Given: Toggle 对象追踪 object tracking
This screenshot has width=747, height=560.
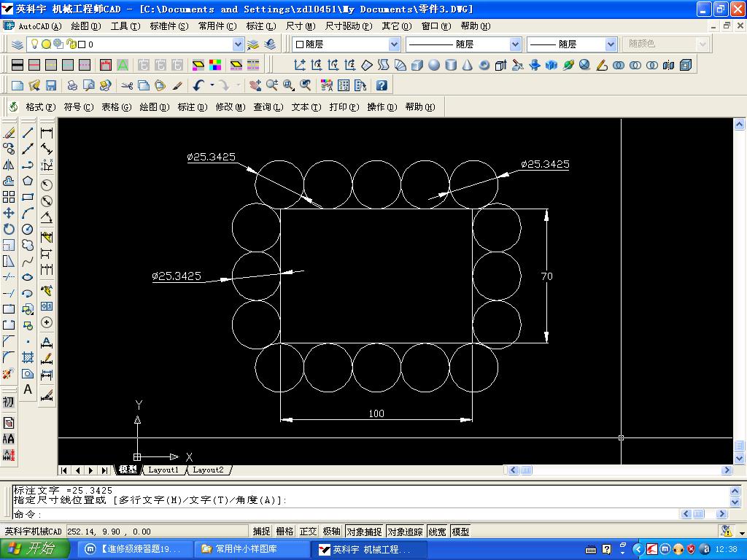Looking at the screenshot, I should pos(405,532).
